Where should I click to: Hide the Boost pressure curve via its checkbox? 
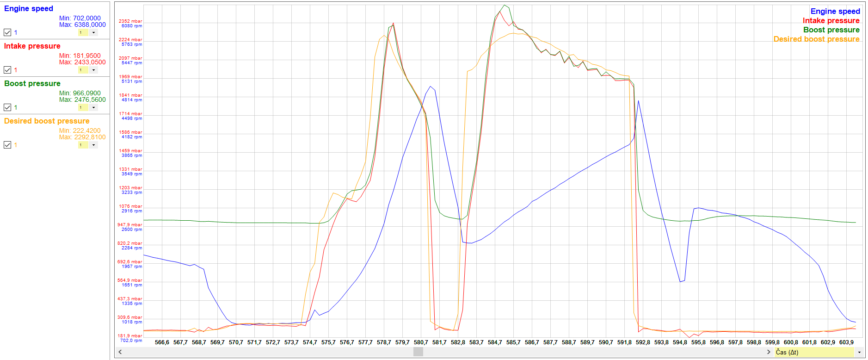point(7,107)
